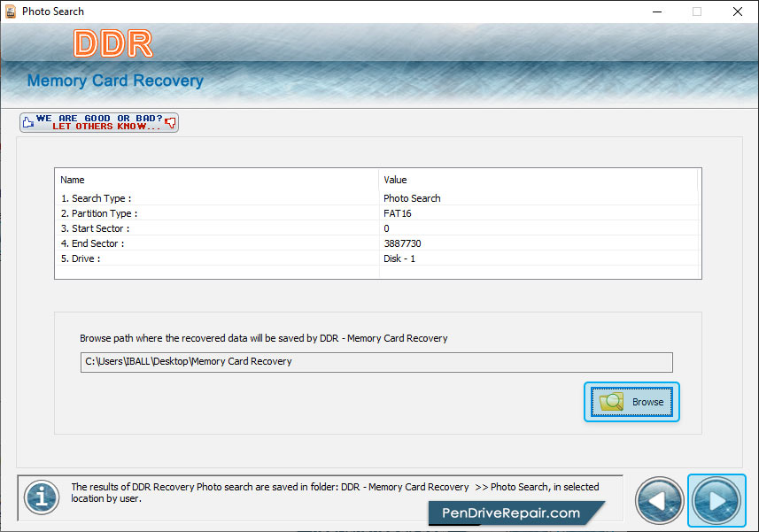Click the 'Browse path where the recovered data' label
The height and width of the screenshot is (532, 759).
pyautogui.click(x=264, y=338)
